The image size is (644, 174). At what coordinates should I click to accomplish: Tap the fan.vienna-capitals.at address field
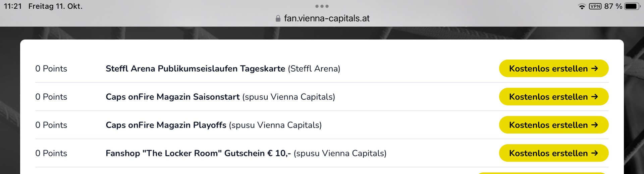[x=326, y=18]
